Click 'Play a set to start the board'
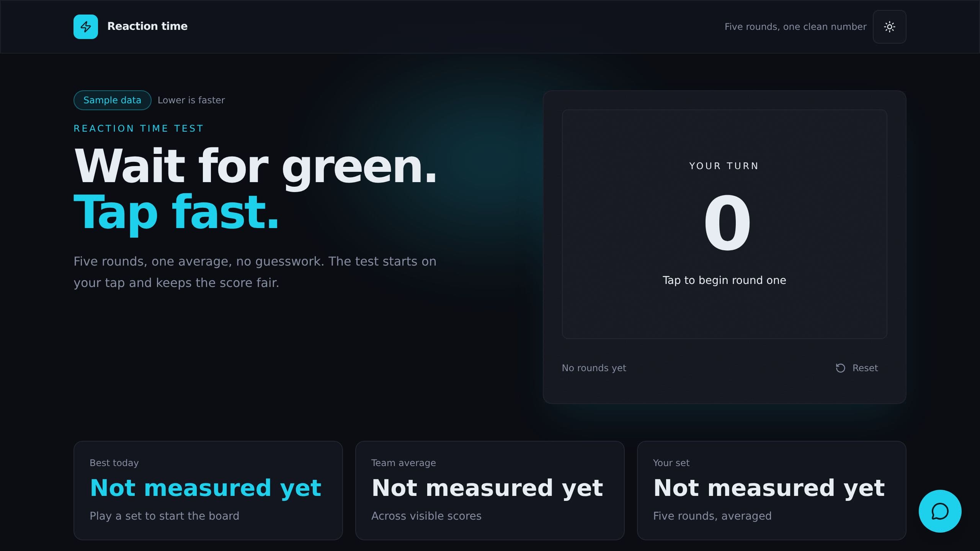This screenshot has height=551, width=980. click(164, 516)
